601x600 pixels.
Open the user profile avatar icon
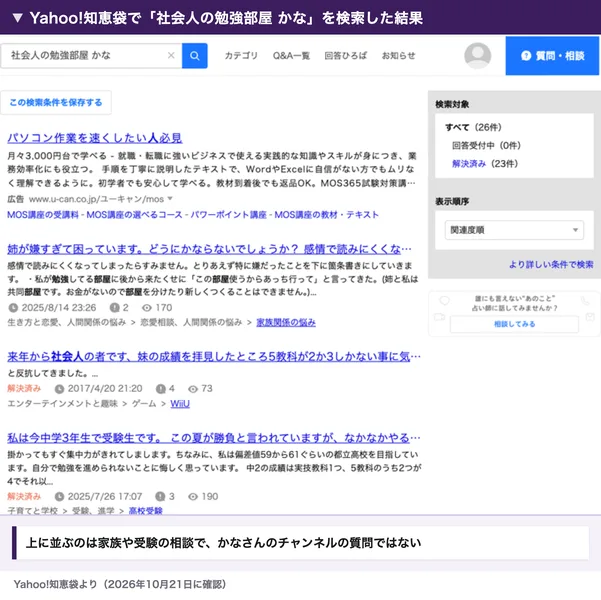[x=477, y=56]
